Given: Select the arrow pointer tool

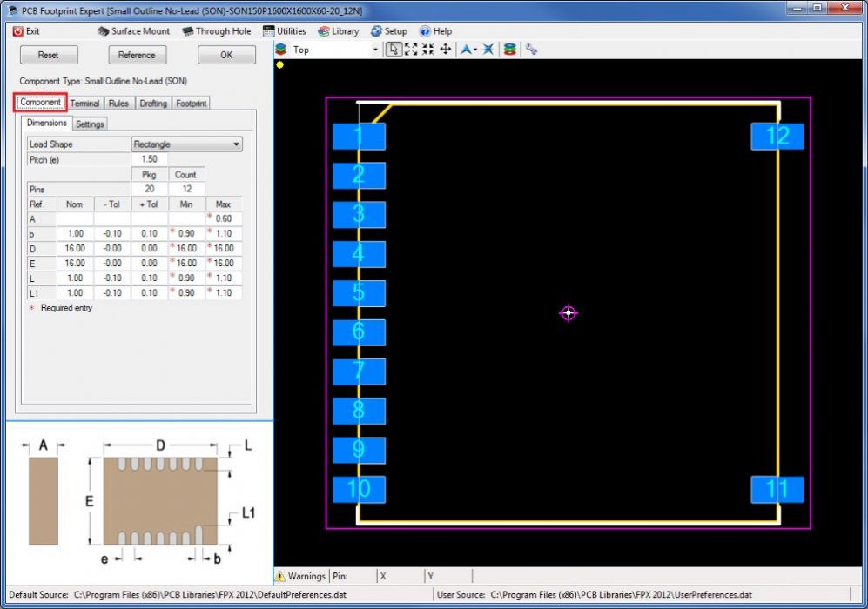Looking at the screenshot, I should pyautogui.click(x=394, y=50).
